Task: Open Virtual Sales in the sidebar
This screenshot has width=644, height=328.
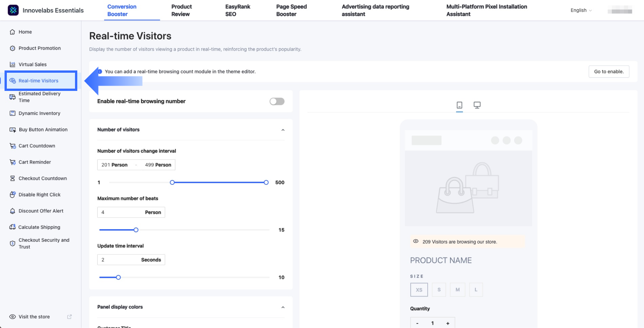Action: 33,64
